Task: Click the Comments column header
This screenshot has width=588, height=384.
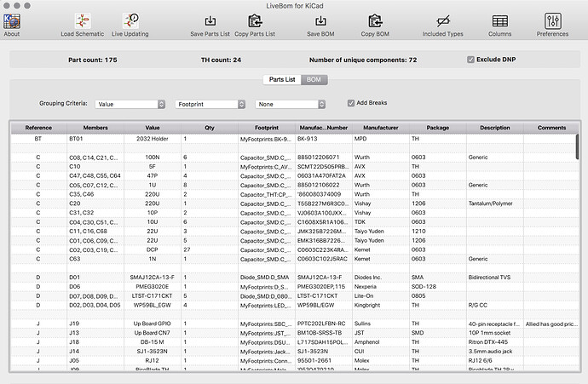Action: pos(551,128)
